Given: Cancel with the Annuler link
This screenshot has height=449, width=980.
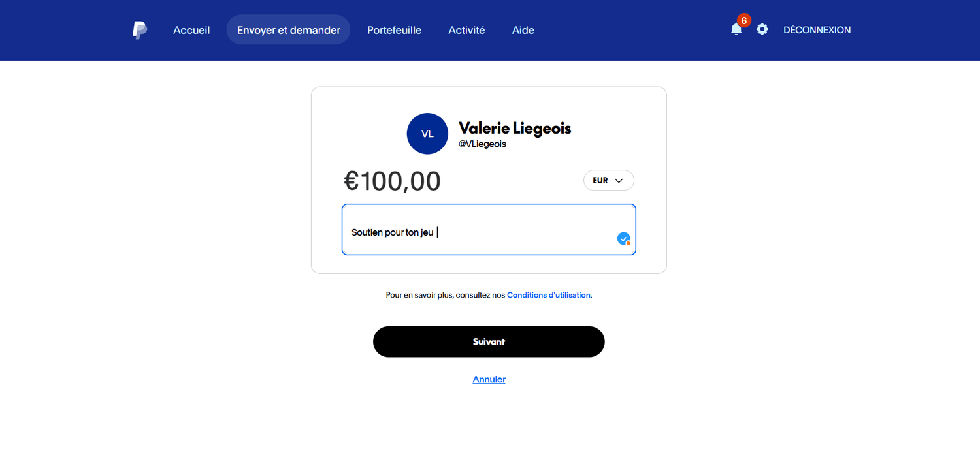Looking at the screenshot, I should [x=489, y=379].
